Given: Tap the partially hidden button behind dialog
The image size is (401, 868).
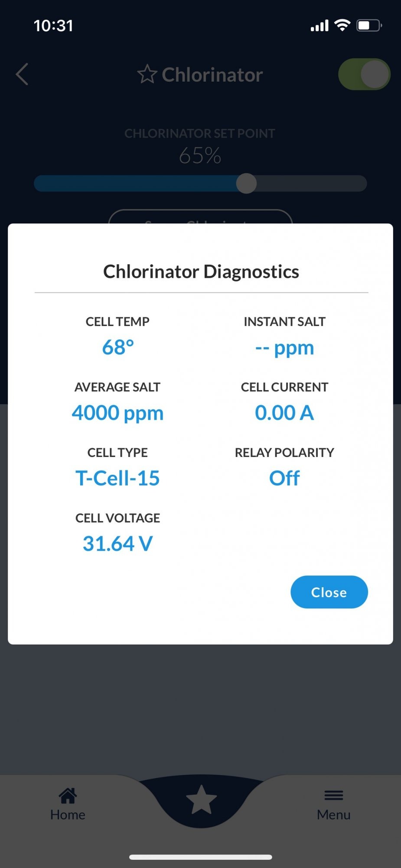Looking at the screenshot, I should point(200,217).
